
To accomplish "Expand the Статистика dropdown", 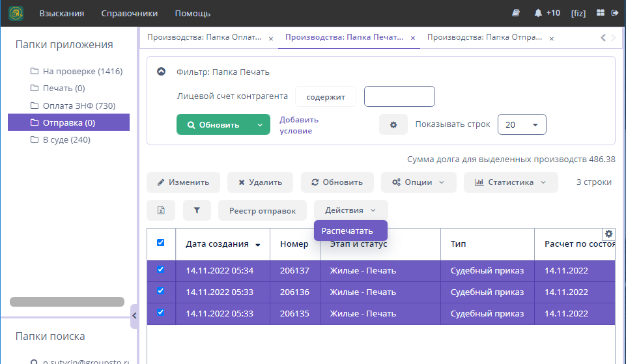I will point(511,182).
